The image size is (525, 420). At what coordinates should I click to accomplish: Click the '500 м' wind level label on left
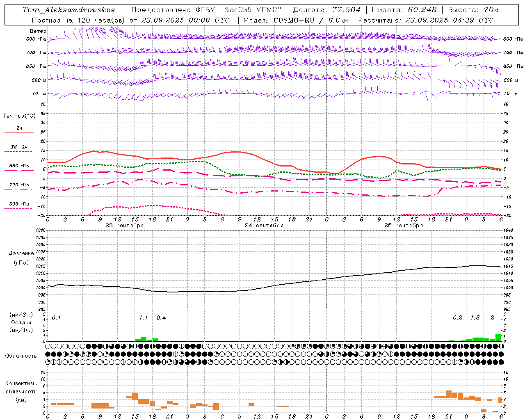pyautogui.click(x=39, y=80)
